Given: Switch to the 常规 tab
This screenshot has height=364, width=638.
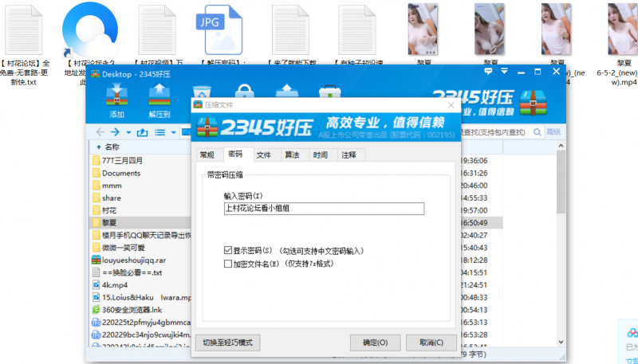Looking at the screenshot, I should pyautogui.click(x=207, y=155).
